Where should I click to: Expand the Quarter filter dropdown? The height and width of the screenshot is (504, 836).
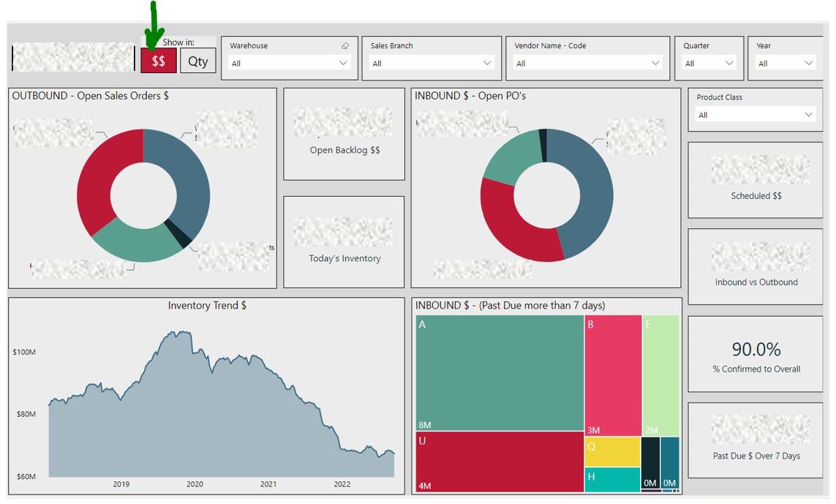(x=709, y=63)
